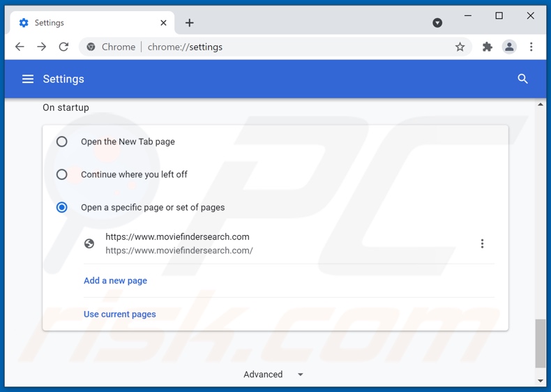Click the Add a new page link
The image size is (551, 392).
(x=115, y=280)
